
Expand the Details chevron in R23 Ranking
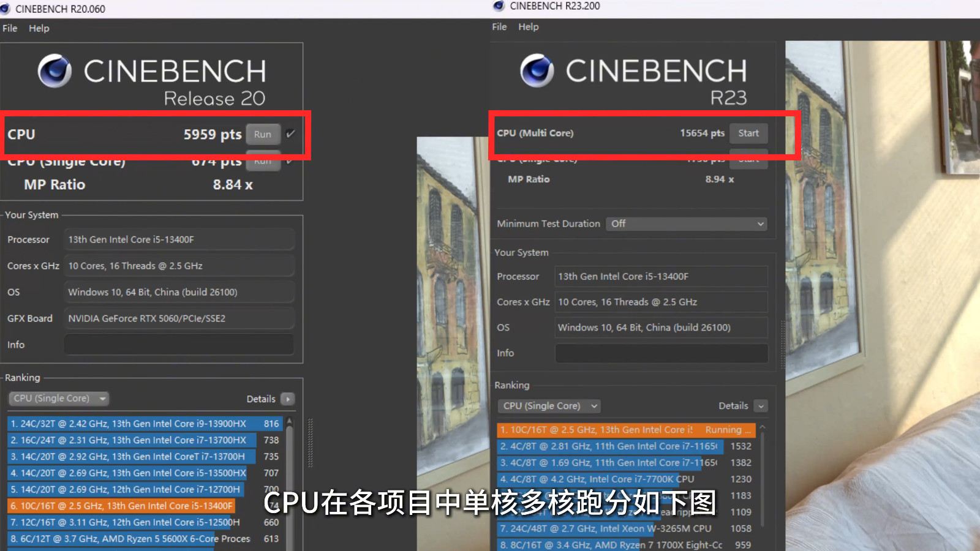[761, 406]
